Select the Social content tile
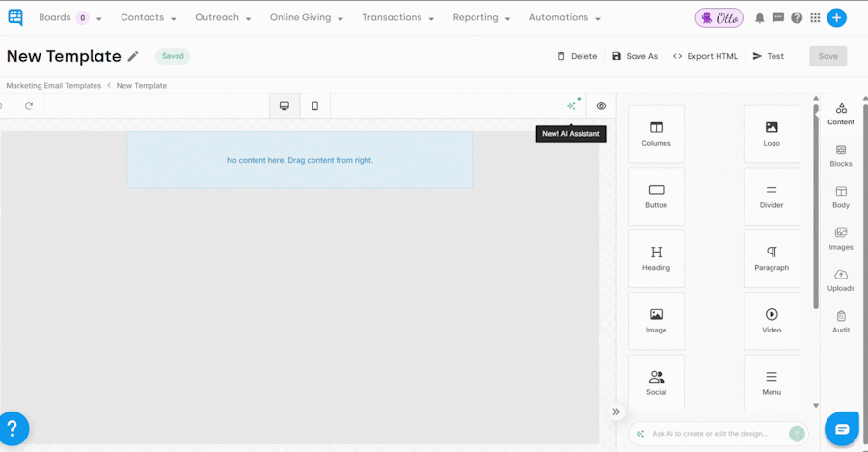Viewport: 868px width, 452px height. (x=656, y=383)
